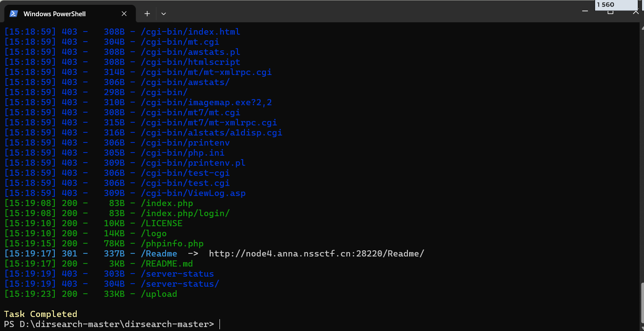Open a new terminal tab

[x=147, y=14]
